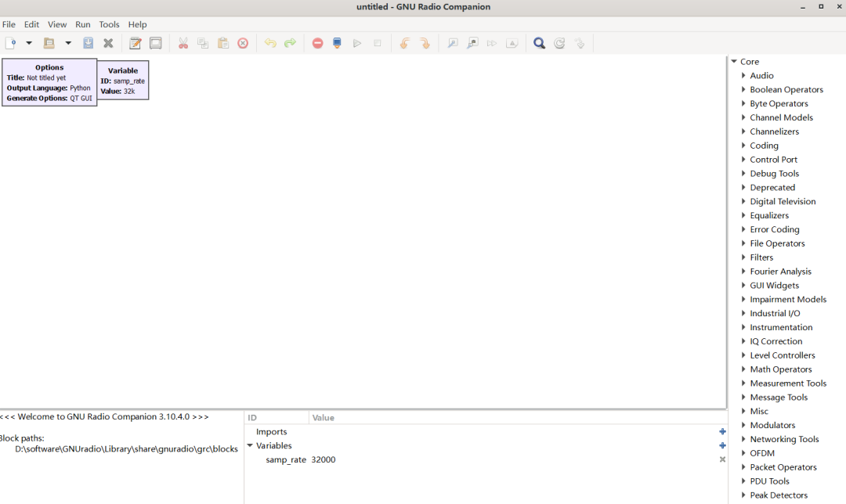Select the Peak Detectors category

click(779, 495)
